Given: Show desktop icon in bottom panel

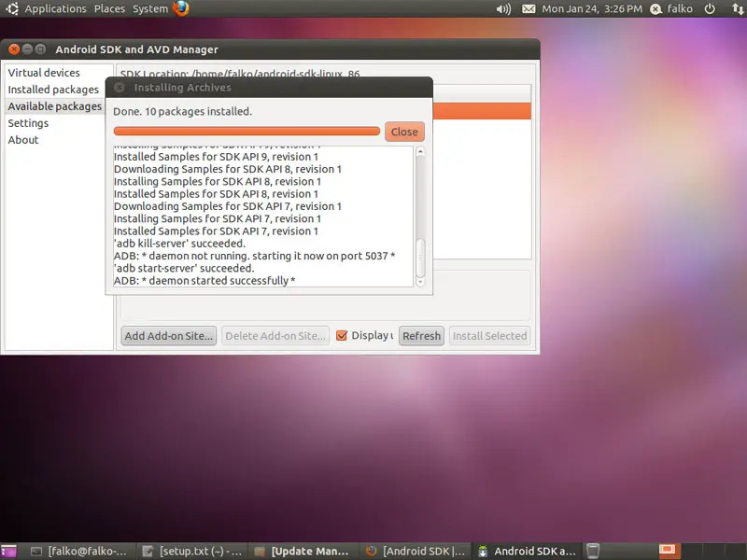Looking at the screenshot, I should pos(8,551).
